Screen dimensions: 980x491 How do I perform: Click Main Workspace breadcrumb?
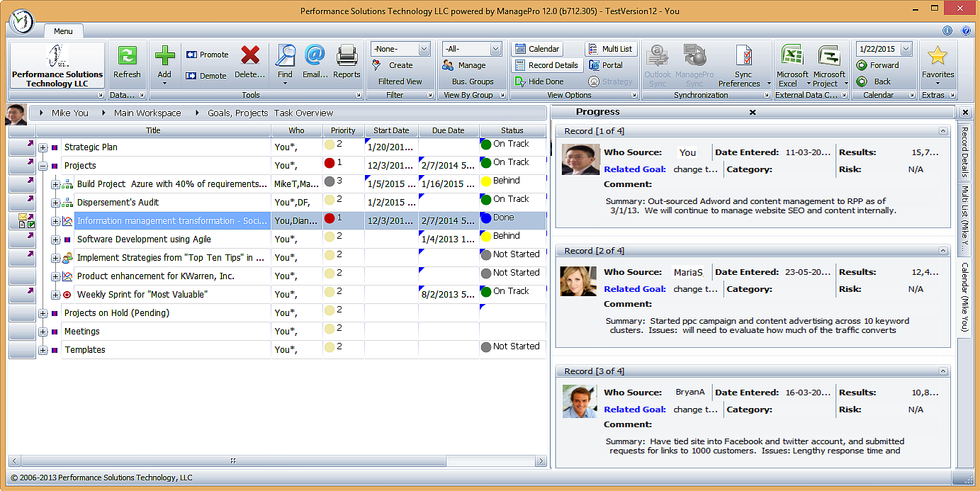147,113
